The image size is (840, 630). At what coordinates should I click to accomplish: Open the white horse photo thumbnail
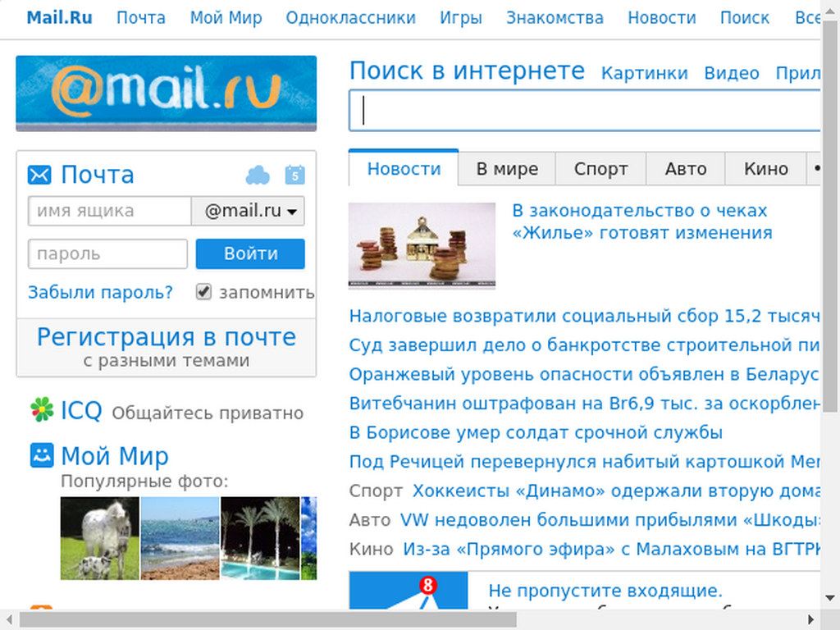(x=99, y=538)
